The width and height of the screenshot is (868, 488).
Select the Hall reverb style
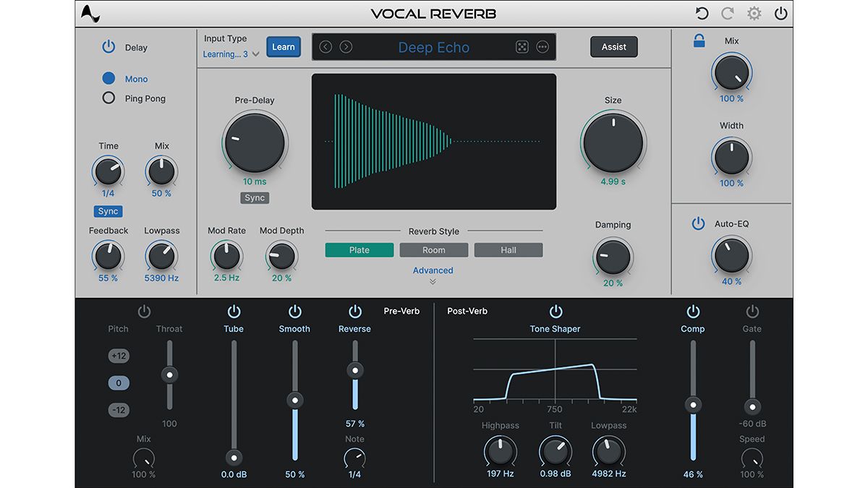pos(508,249)
